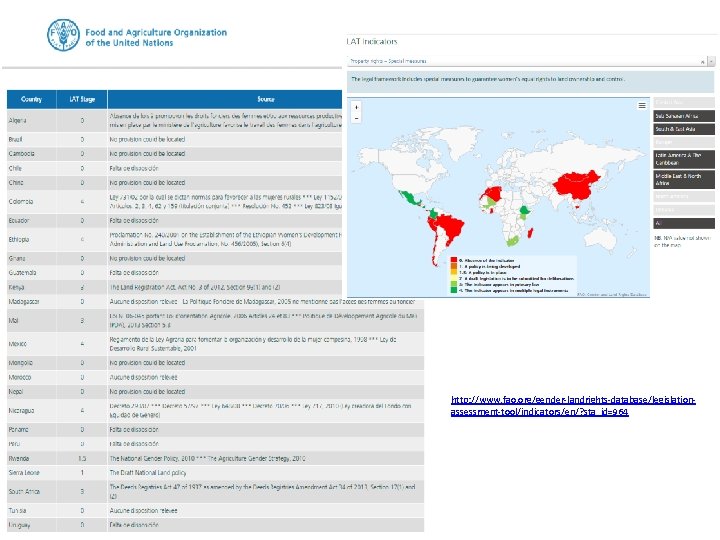Select the All regions filter
The height and width of the screenshot is (540, 720).
tap(684, 223)
